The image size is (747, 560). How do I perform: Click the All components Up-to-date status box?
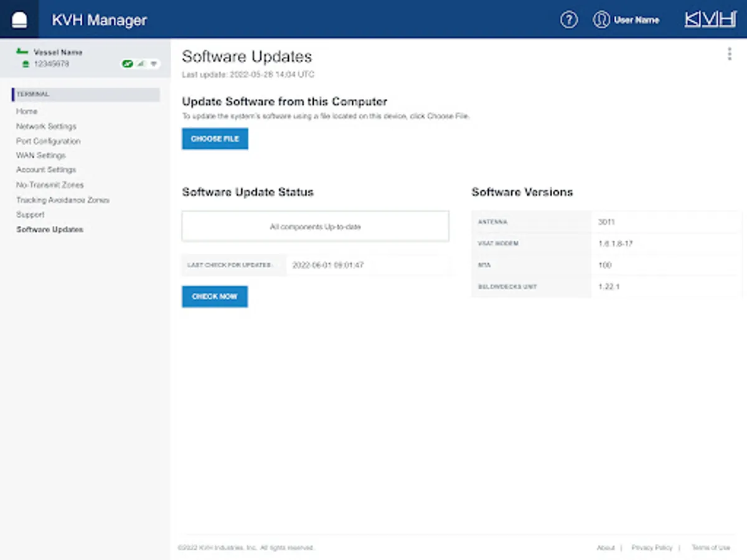[x=316, y=226]
